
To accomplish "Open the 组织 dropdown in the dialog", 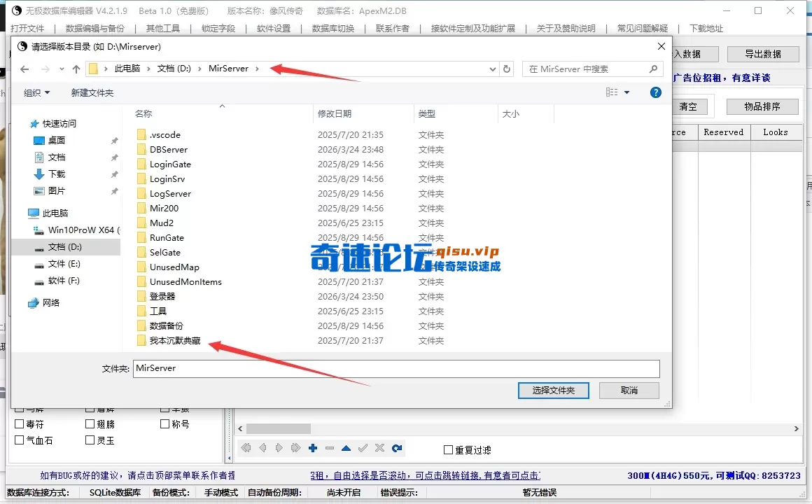I will click(x=36, y=92).
